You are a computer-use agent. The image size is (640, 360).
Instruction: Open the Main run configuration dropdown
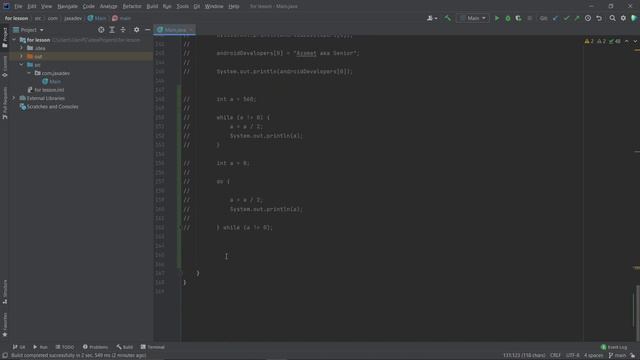coord(472,18)
